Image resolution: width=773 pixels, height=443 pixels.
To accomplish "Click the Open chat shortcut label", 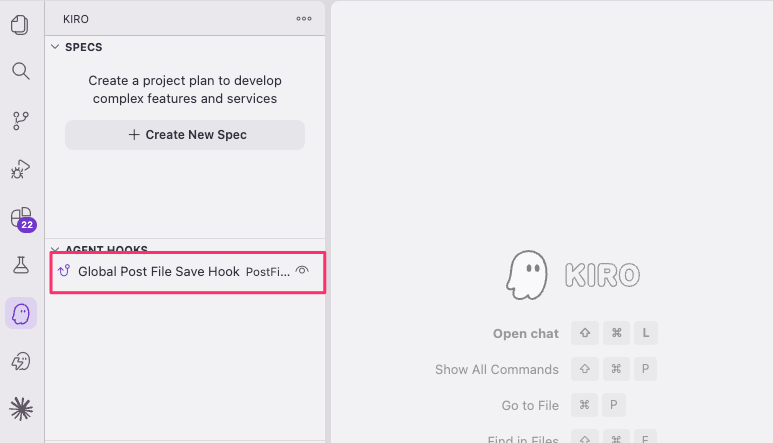I will (x=526, y=334).
